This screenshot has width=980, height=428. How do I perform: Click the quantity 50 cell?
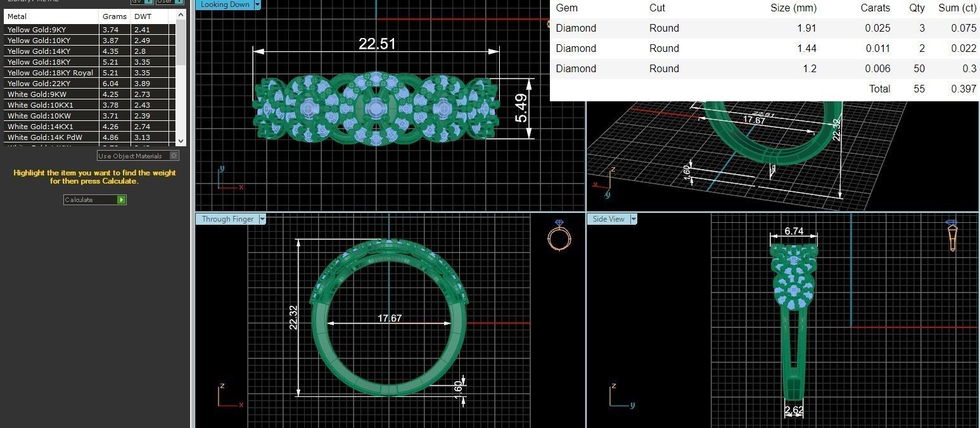[919, 68]
